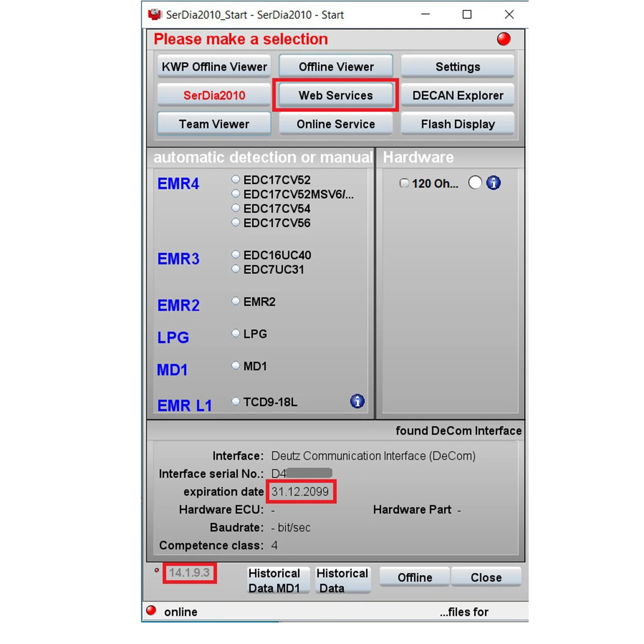
Task: Click the white circle indicator beside 120 Ohm
Action: (x=475, y=182)
